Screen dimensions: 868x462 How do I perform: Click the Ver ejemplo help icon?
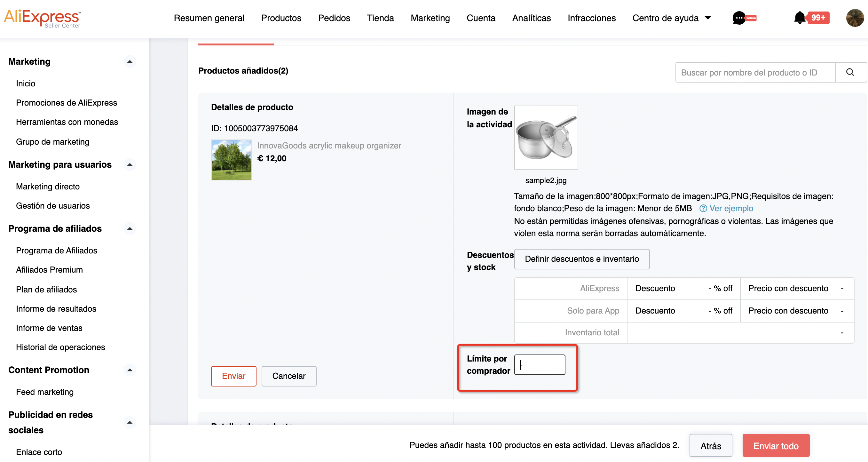(x=703, y=208)
